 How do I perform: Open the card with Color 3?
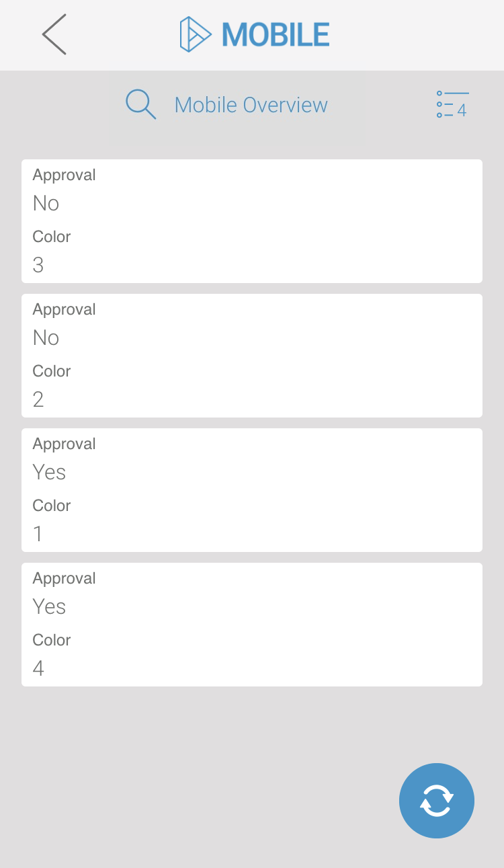252,221
